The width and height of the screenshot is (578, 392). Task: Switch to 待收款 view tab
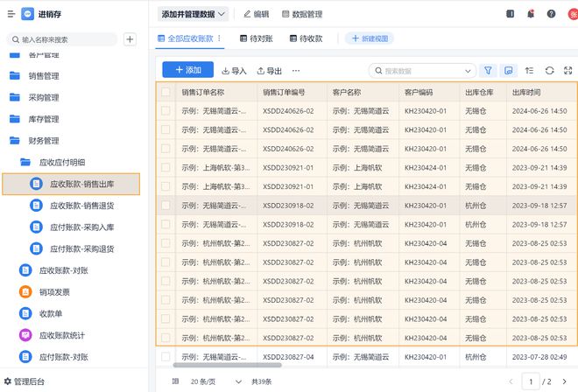click(x=306, y=38)
